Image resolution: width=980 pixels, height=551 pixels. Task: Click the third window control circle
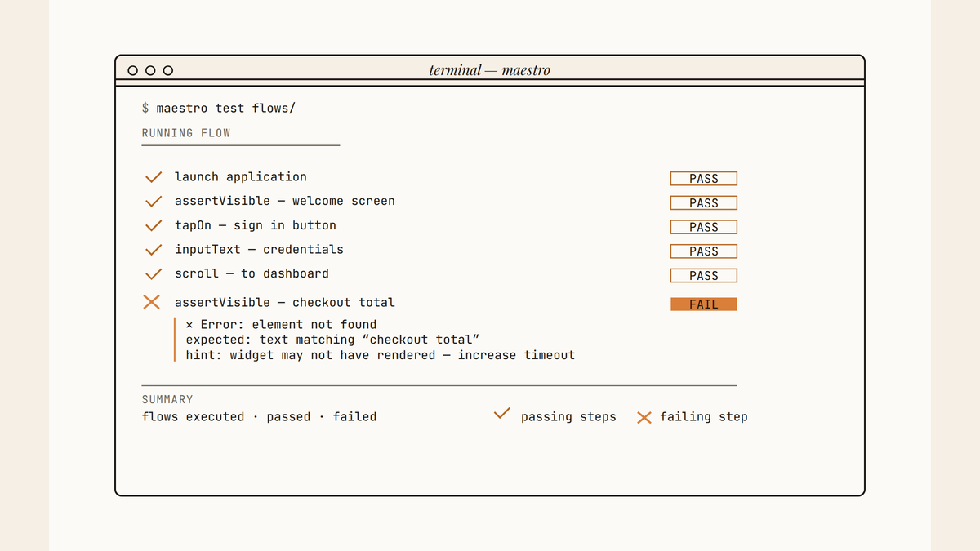[168, 70]
